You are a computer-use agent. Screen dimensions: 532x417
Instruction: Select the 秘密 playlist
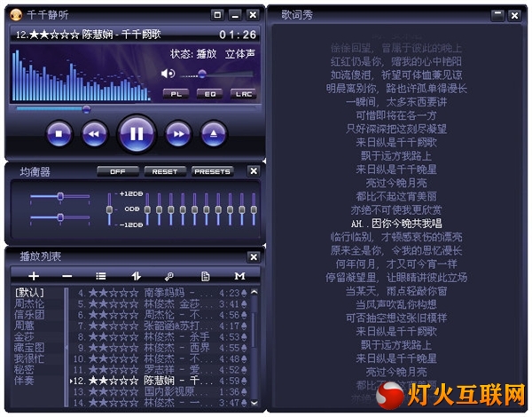[24, 369]
